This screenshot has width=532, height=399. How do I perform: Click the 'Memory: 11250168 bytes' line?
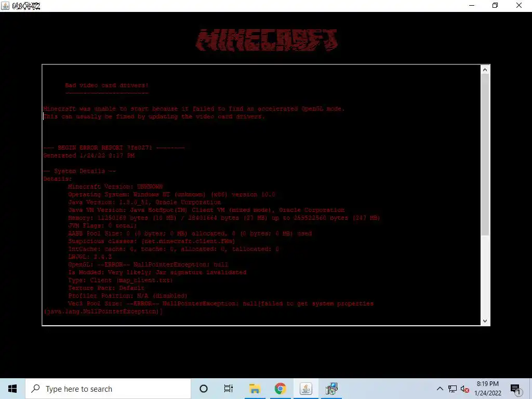click(x=224, y=218)
